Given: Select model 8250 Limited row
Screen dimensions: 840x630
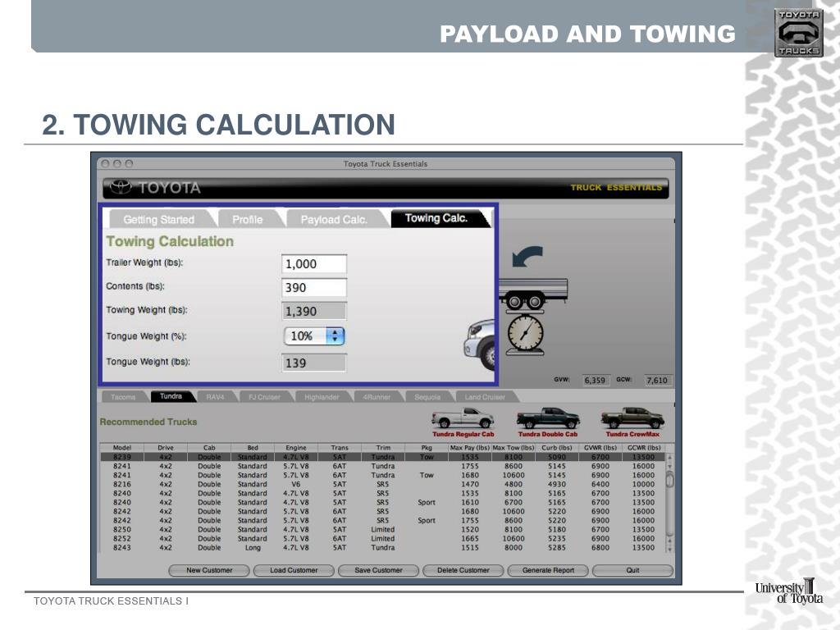Looking at the screenshot, I should pyautogui.click(x=382, y=529).
